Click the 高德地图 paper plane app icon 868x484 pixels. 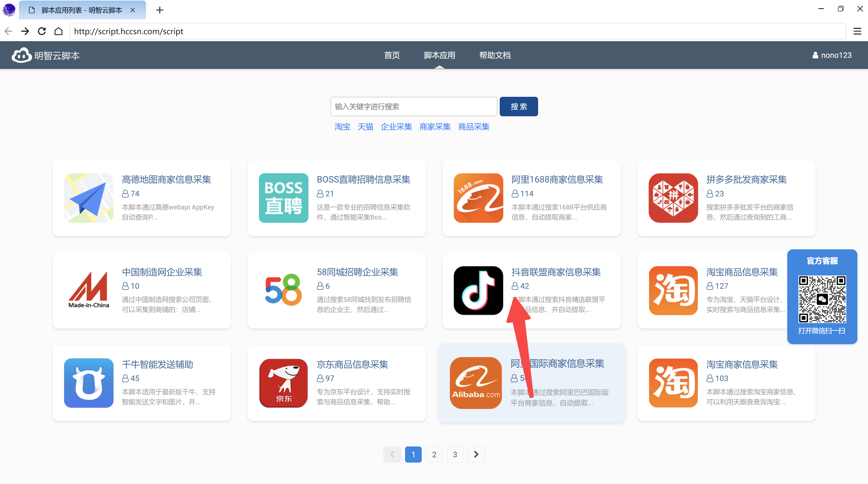pyautogui.click(x=89, y=198)
